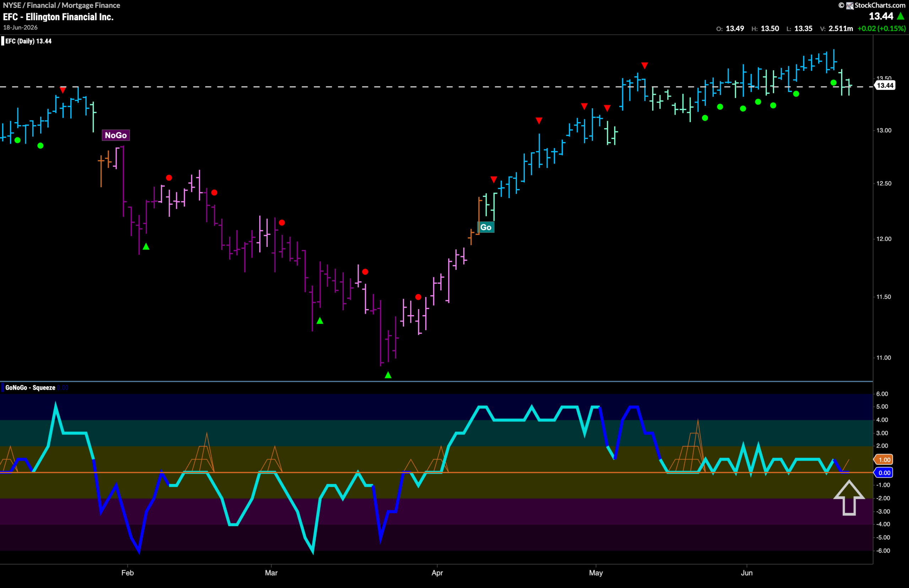Click the 13.44 current price tag on the price axis

pos(884,85)
